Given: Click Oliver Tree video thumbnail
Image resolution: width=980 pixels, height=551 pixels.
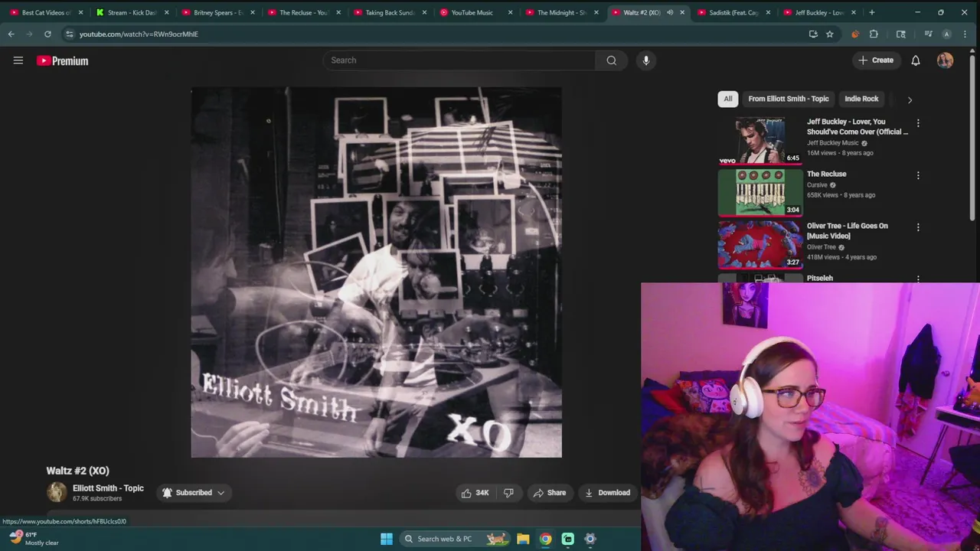Looking at the screenshot, I should click(x=760, y=245).
